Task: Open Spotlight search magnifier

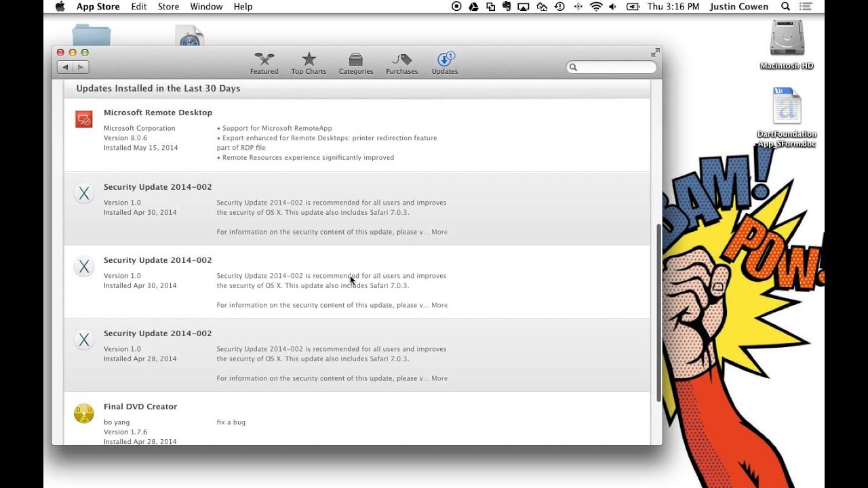Action: [x=785, y=7]
